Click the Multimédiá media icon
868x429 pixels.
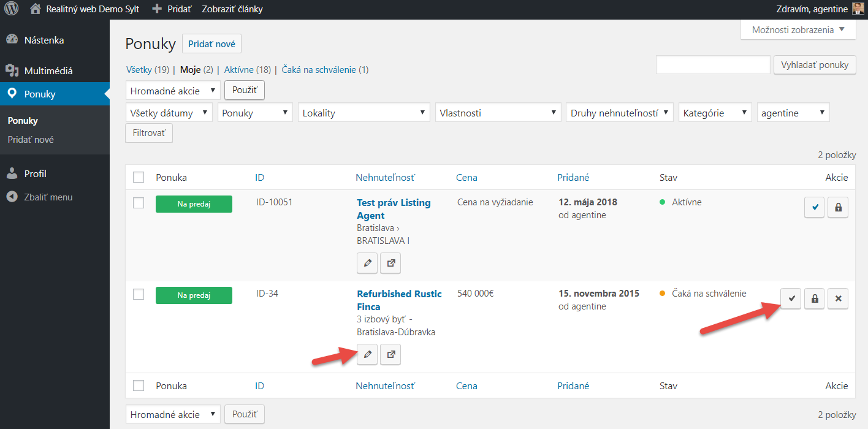click(12, 70)
